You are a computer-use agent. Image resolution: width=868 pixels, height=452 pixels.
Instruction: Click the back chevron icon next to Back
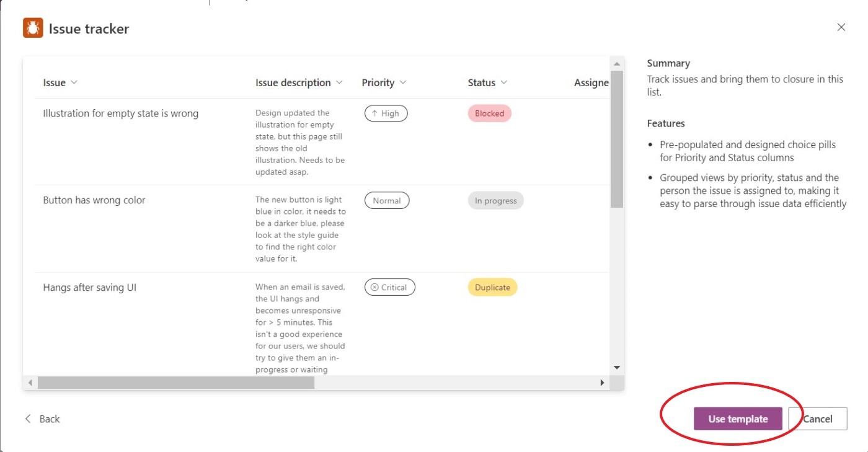[27, 419]
